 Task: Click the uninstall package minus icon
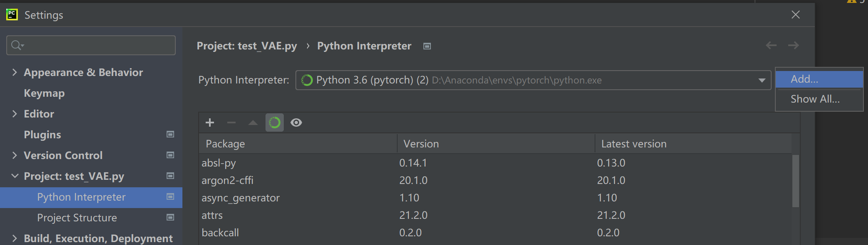click(x=231, y=122)
